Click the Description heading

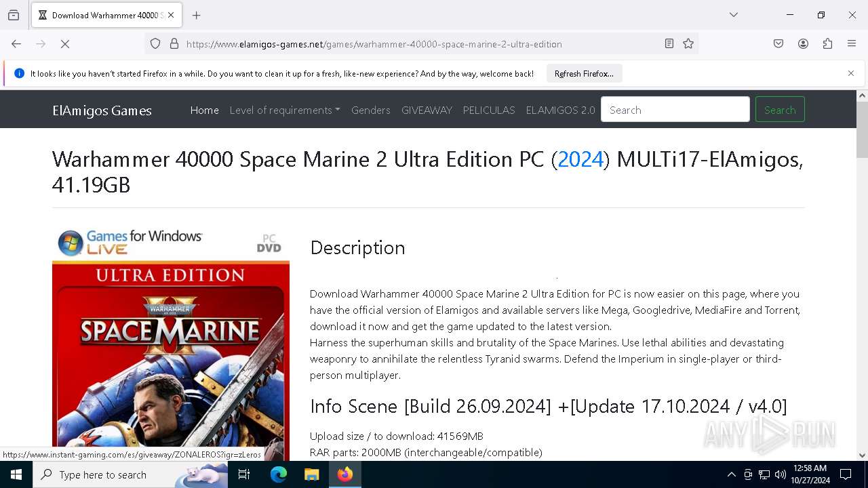(x=357, y=248)
